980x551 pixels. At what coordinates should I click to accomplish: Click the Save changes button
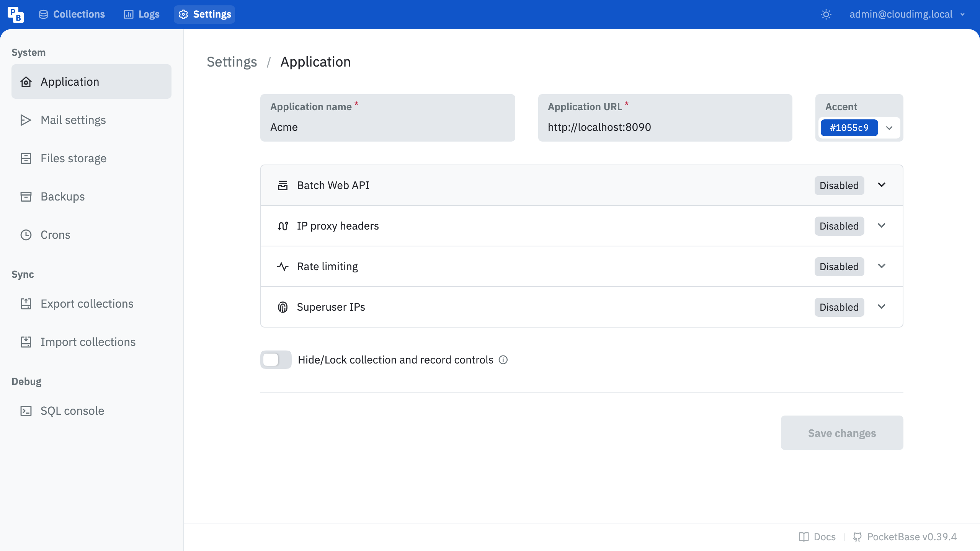pyautogui.click(x=842, y=433)
